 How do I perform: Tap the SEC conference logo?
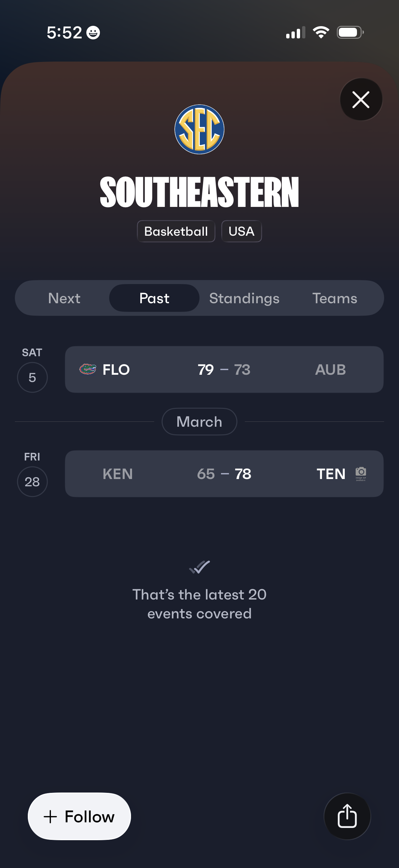(199, 129)
